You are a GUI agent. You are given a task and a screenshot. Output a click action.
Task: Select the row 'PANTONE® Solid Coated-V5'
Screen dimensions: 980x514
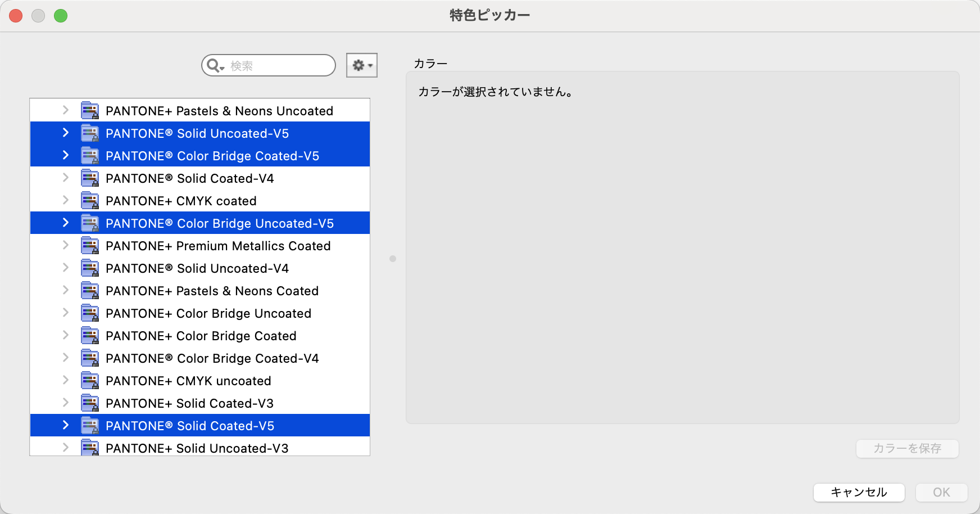click(199, 425)
